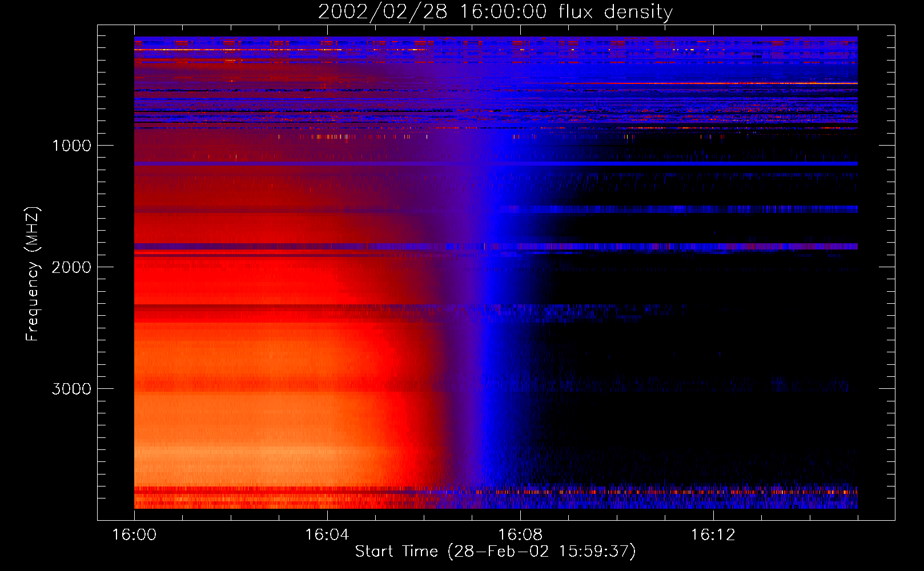Click the 2000 frequency tick label
The height and width of the screenshot is (571, 924).
pos(71,267)
